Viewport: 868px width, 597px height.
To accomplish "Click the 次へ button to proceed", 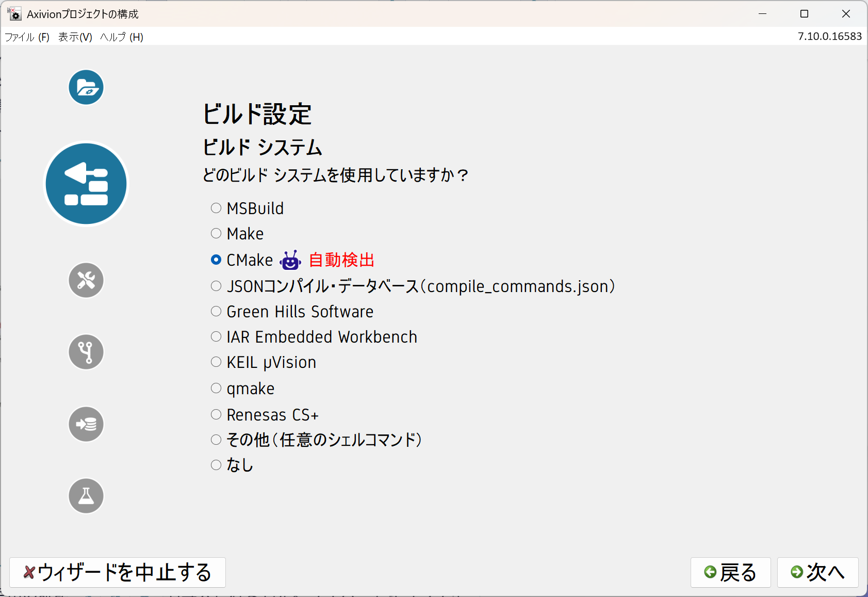I will tap(817, 572).
